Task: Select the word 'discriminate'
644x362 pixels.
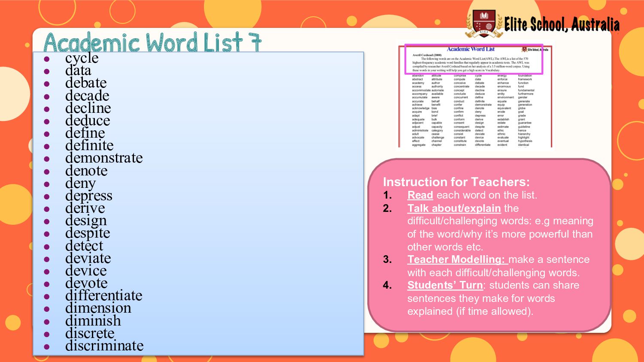Action: (104, 346)
